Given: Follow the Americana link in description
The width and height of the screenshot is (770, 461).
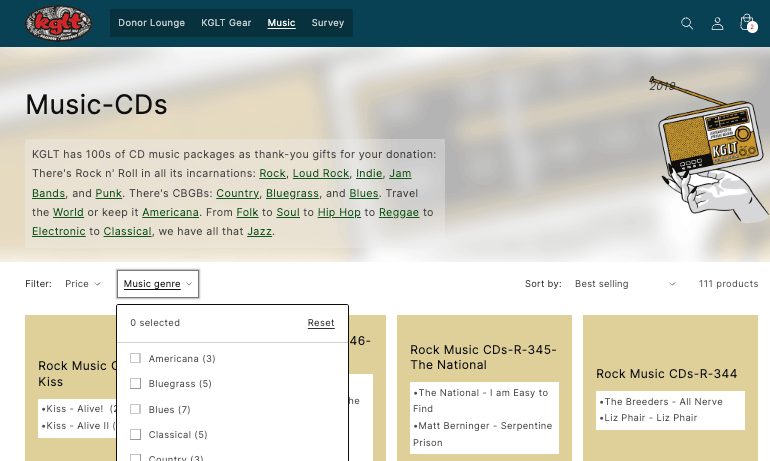Looking at the screenshot, I should 170,212.
